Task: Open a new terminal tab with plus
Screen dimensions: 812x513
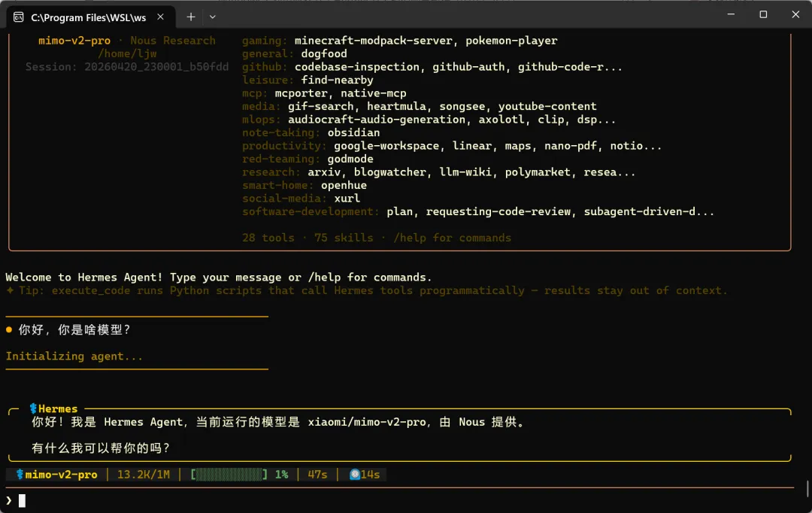Action: click(190, 17)
